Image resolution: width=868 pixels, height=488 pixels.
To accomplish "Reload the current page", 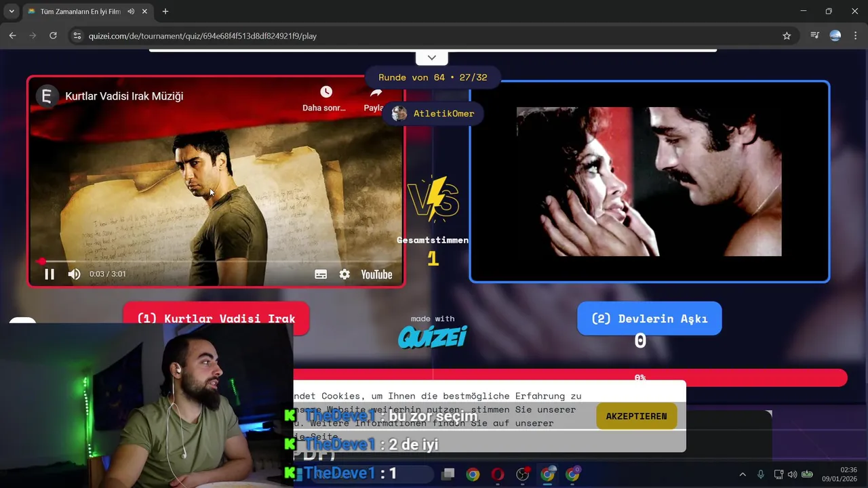I will tap(53, 36).
